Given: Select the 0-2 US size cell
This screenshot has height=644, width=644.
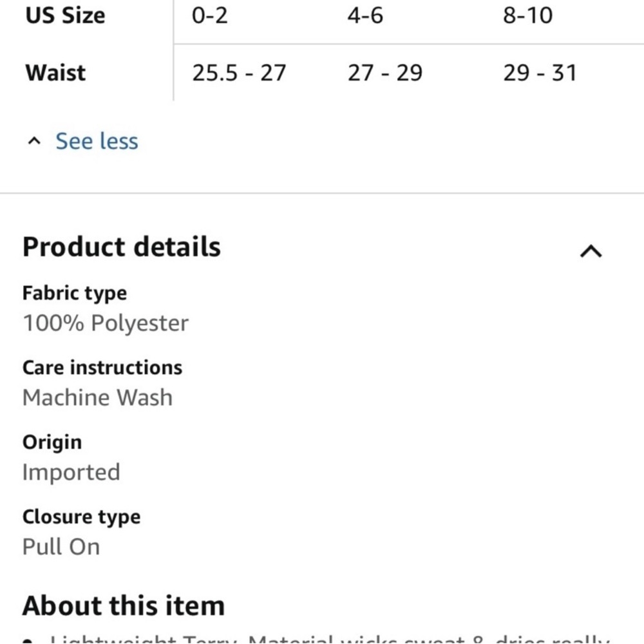Looking at the screenshot, I should coord(209,15).
